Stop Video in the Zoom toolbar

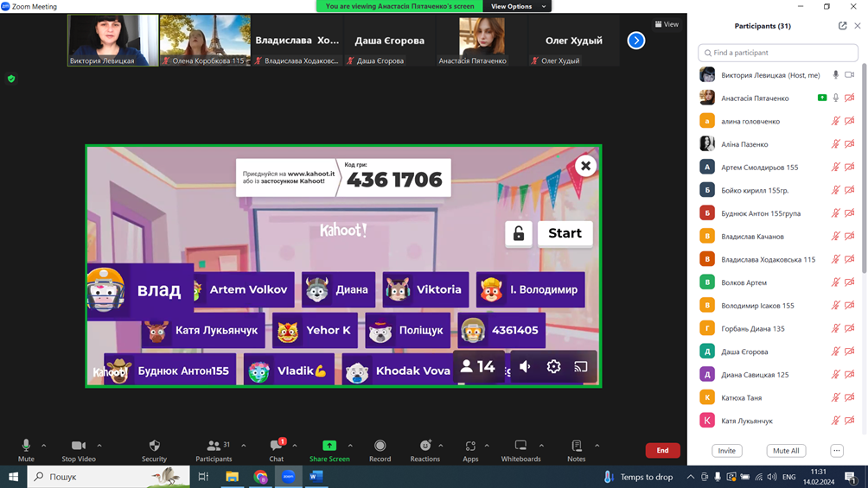79,450
